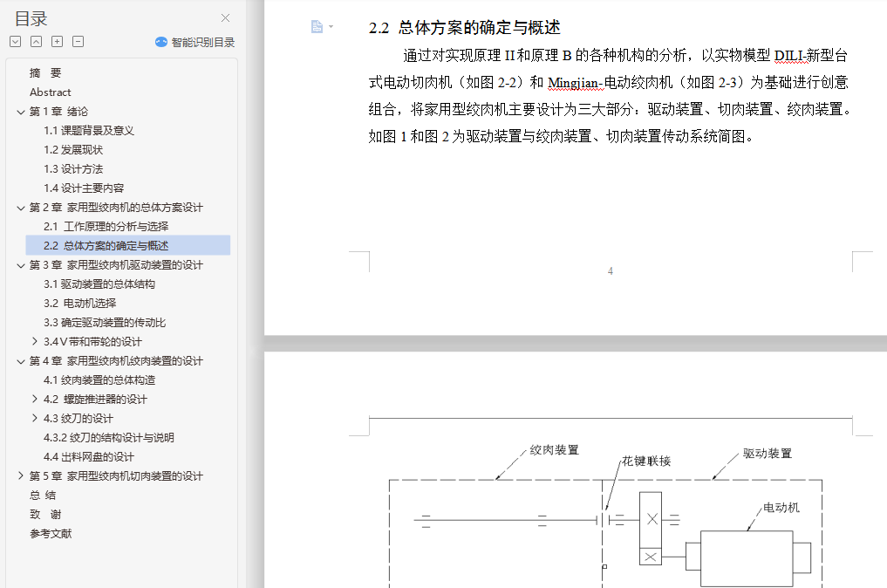Collapse 第 2 章 chevron in outline

[21, 208]
